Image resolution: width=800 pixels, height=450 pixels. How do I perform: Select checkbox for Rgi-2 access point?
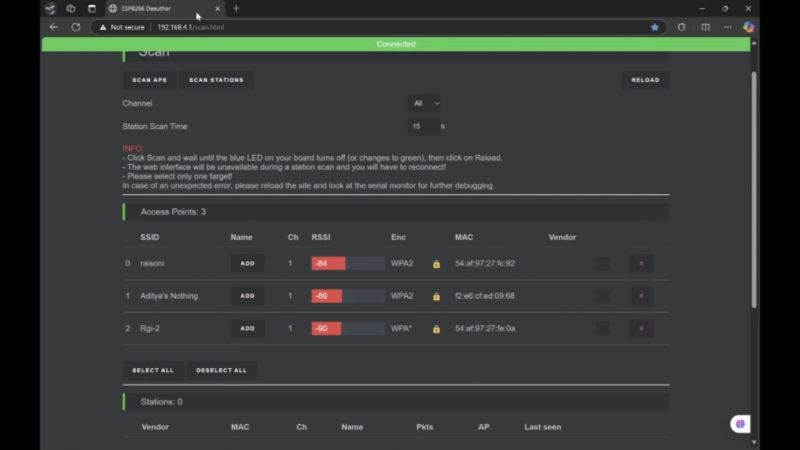point(603,329)
